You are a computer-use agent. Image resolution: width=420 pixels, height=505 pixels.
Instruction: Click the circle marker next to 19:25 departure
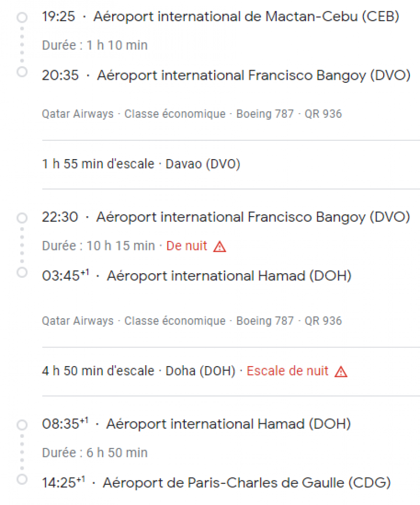(22, 18)
